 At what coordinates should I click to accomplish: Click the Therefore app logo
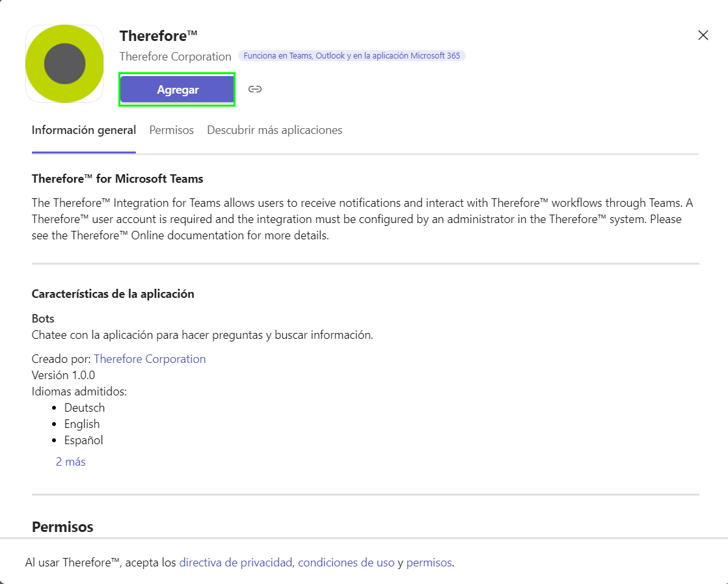(64, 64)
